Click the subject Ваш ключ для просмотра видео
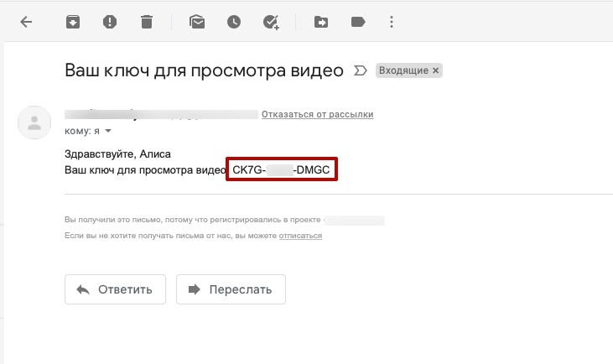The width and height of the screenshot is (613, 364). tap(204, 70)
